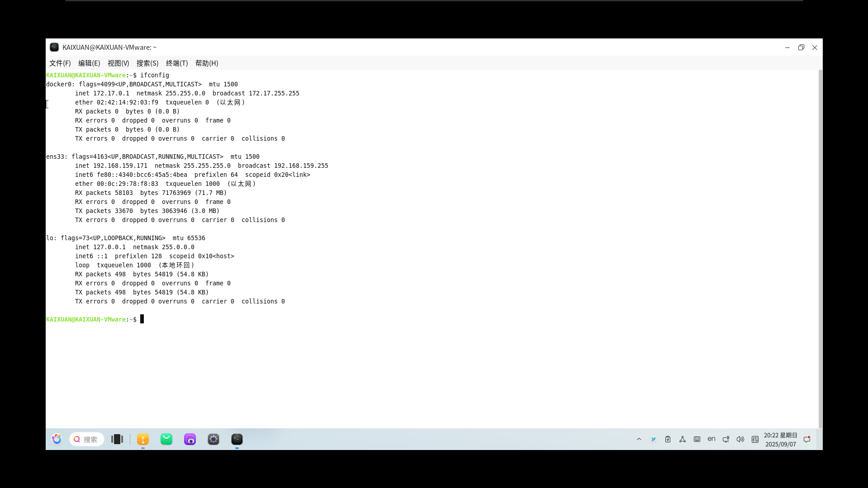Open the orange archive manager taskbar icon
868x488 pixels.
(143, 439)
